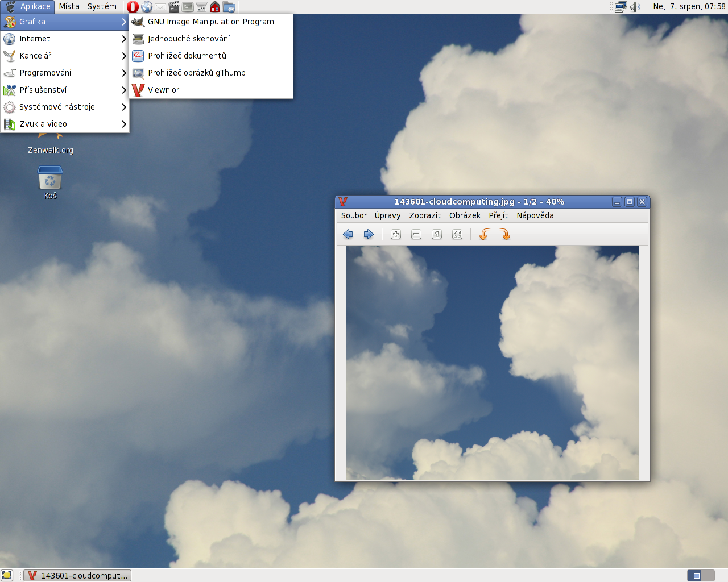Open Zobrazit menu in Viewnior
The image size is (728, 582).
425,215
